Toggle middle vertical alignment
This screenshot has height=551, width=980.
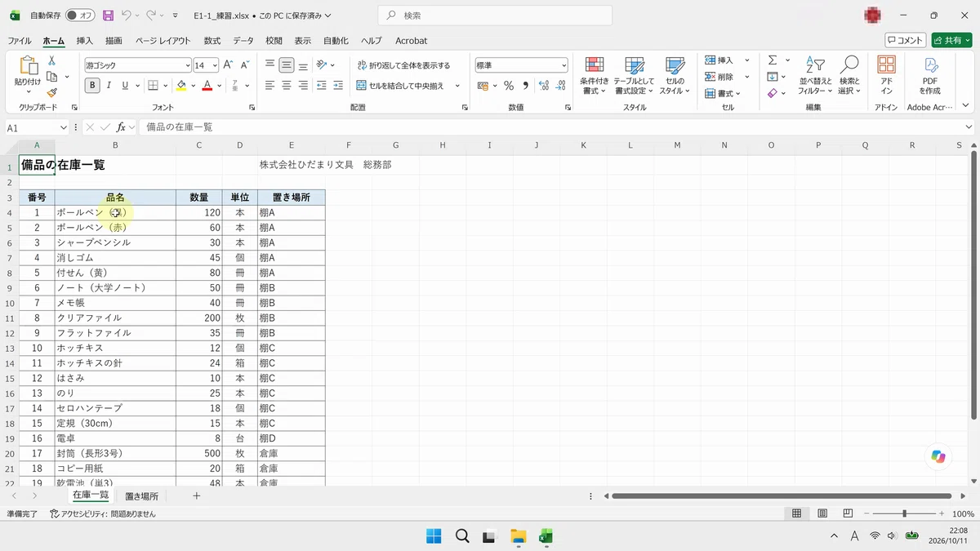click(287, 64)
